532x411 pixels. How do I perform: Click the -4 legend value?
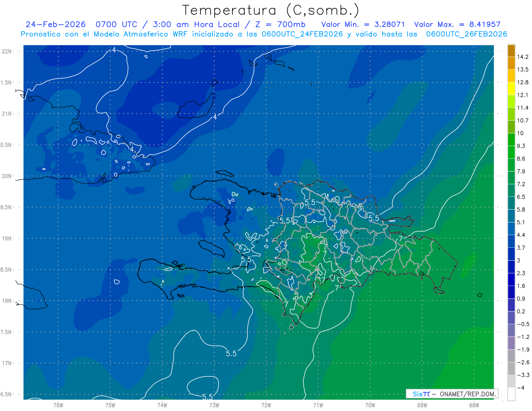tap(520, 388)
